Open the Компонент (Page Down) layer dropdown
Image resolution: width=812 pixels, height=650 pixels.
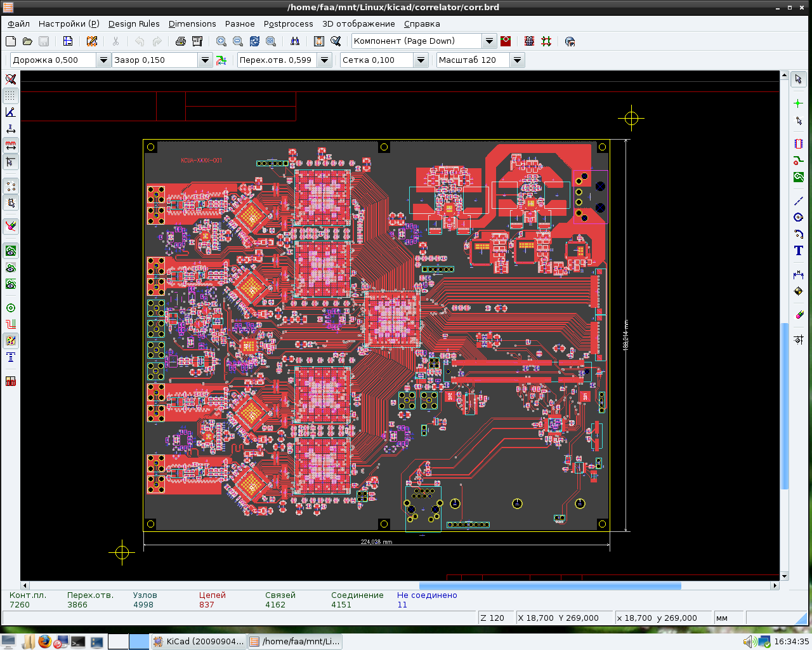489,41
